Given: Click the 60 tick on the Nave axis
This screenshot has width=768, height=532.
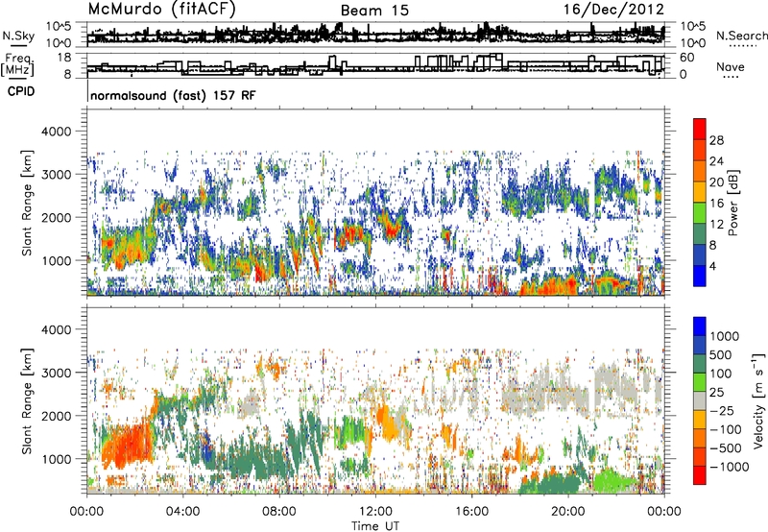Looking at the screenshot, I should [x=686, y=58].
